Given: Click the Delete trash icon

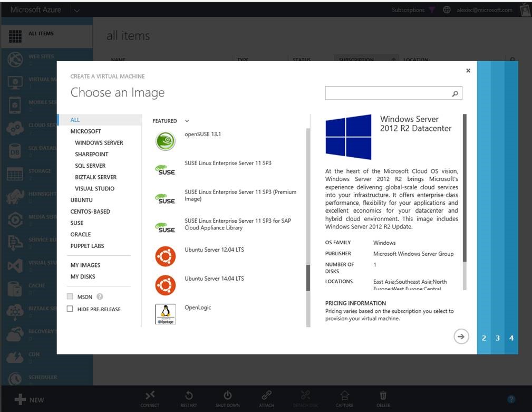Looking at the screenshot, I should 383,395.
